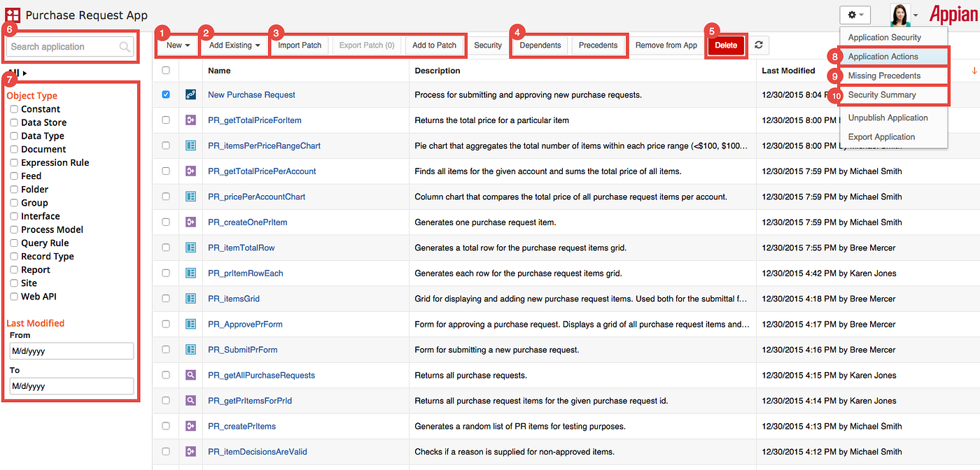980x470 pixels.
Task: Click the query rule icon beside PR_getAllPurchaseRequests
Action: pos(190,375)
